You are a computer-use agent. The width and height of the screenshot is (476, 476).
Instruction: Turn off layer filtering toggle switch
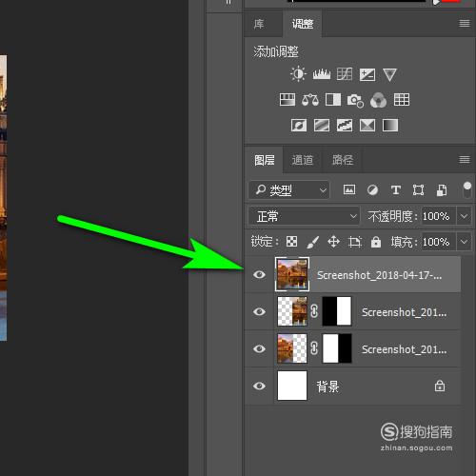(467, 189)
